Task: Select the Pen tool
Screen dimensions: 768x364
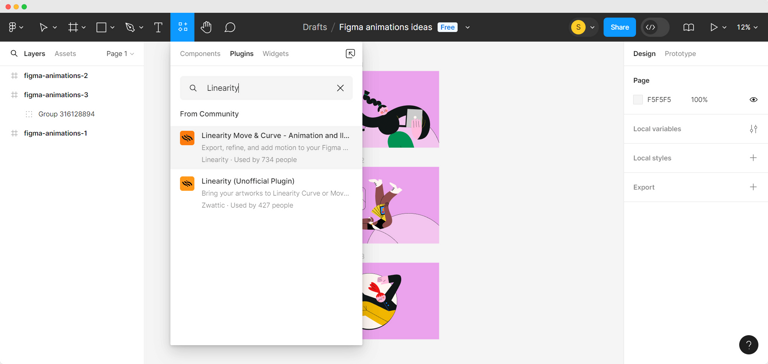Action: tap(130, 27)
